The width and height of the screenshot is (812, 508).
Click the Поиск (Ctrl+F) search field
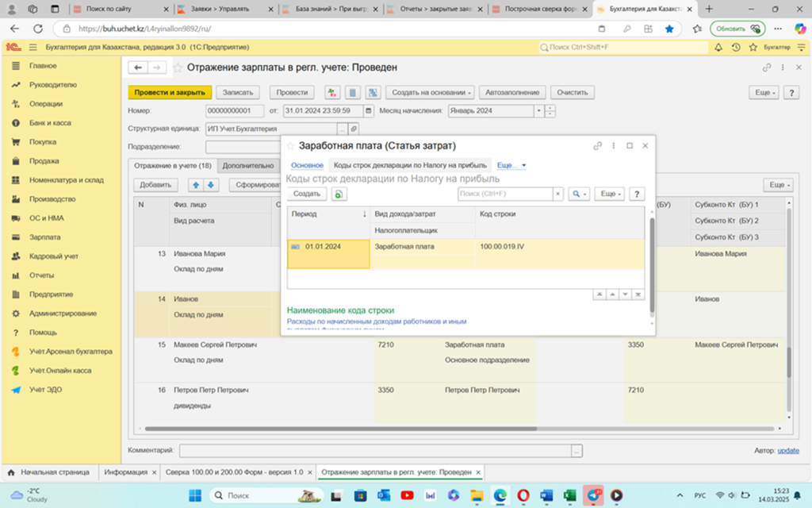click(504, 194)
